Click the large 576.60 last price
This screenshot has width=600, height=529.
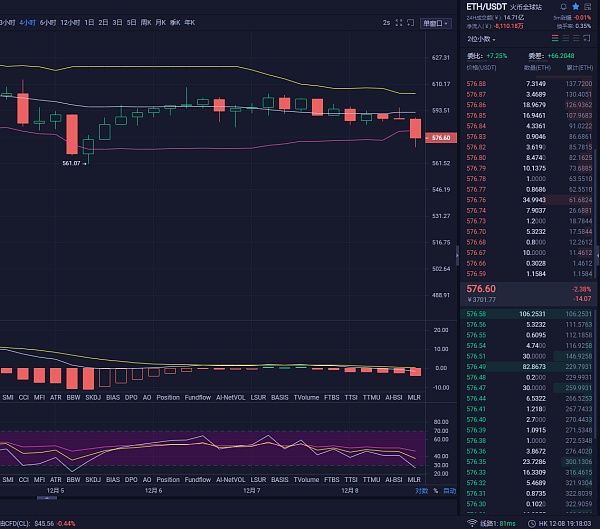(x=481, y=289)
